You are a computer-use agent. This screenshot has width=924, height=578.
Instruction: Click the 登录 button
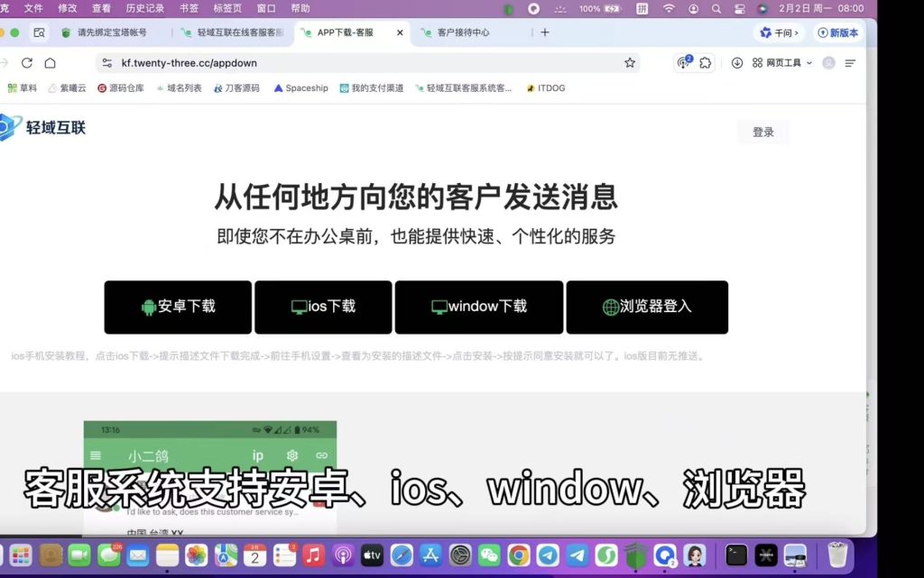pos(762,131)
